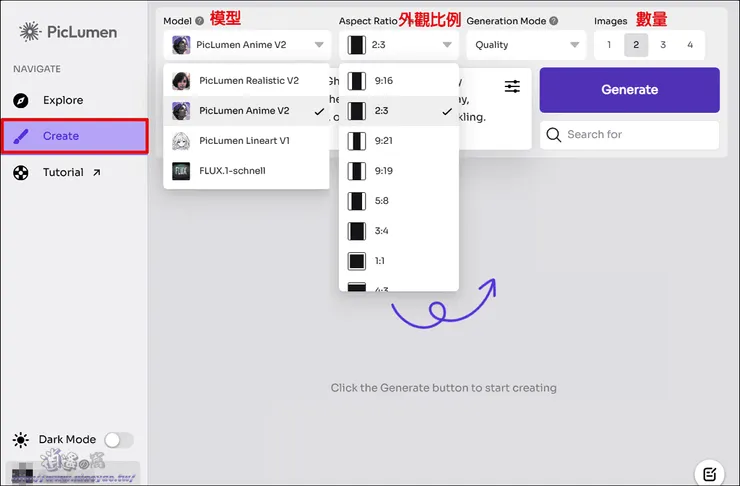
Task: Toggle the Dark Mode switch
Action: point(118,440)
